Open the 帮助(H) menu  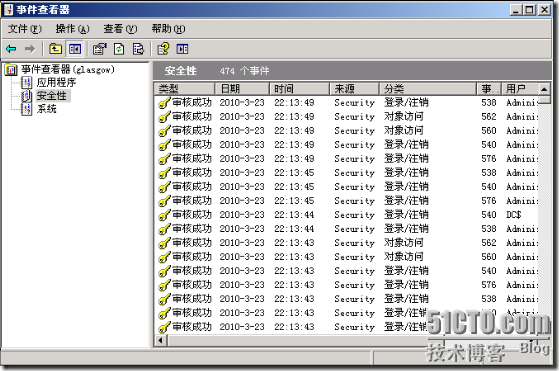pos(168,29)
